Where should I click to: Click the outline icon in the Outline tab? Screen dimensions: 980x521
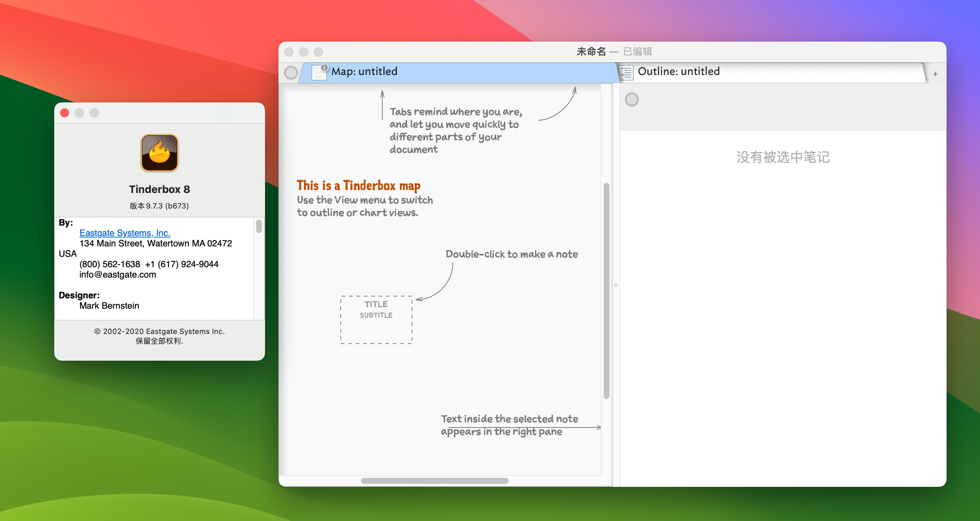click(626, 72)
